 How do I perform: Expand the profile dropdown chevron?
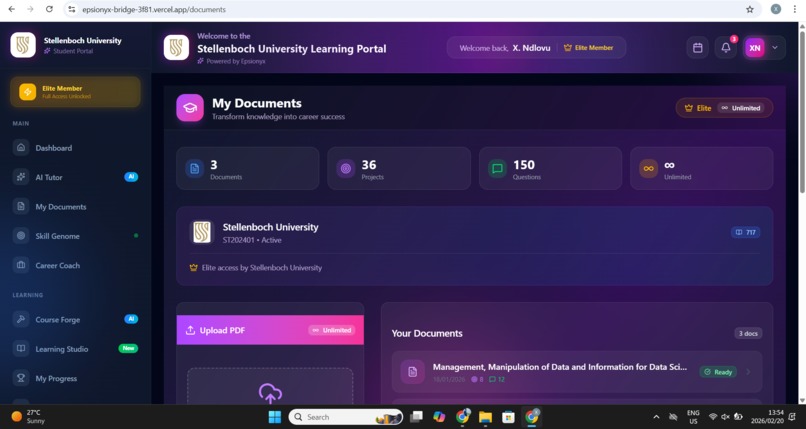(775, 48)
